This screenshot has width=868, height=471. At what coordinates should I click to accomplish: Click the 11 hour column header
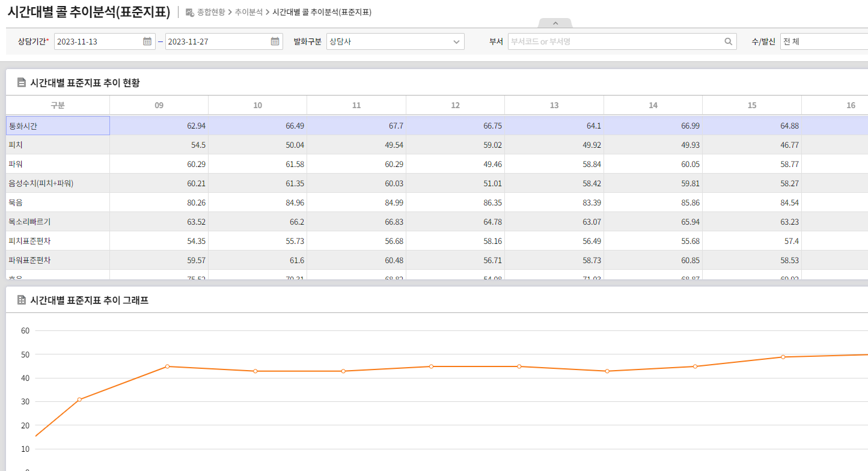356,105
